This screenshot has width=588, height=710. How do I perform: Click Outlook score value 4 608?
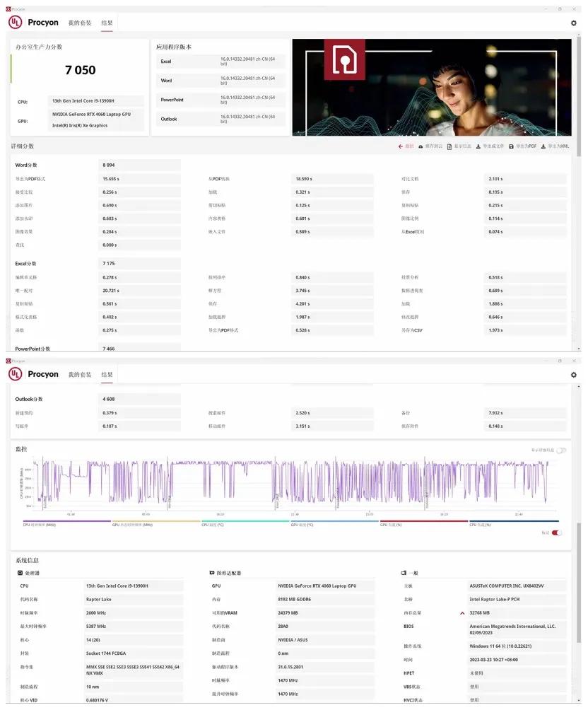coord(109,400)
